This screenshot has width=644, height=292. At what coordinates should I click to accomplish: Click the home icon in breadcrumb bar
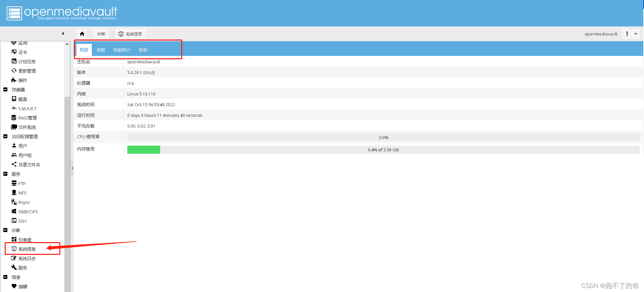82,34
